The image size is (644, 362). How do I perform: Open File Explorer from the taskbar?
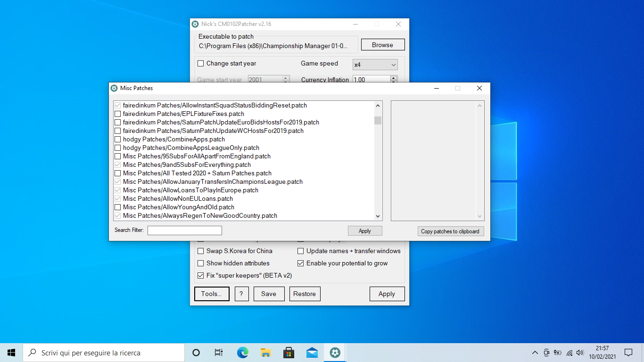(265, 353)
